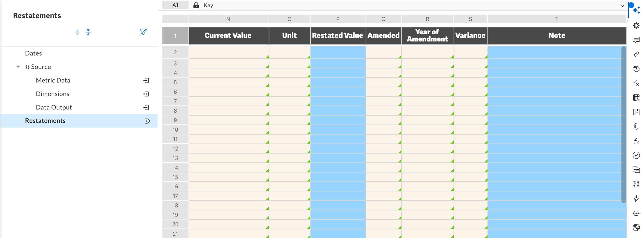644x238 pixels.
Task: Click the Note header cell
Action: (x=557, y=36)
